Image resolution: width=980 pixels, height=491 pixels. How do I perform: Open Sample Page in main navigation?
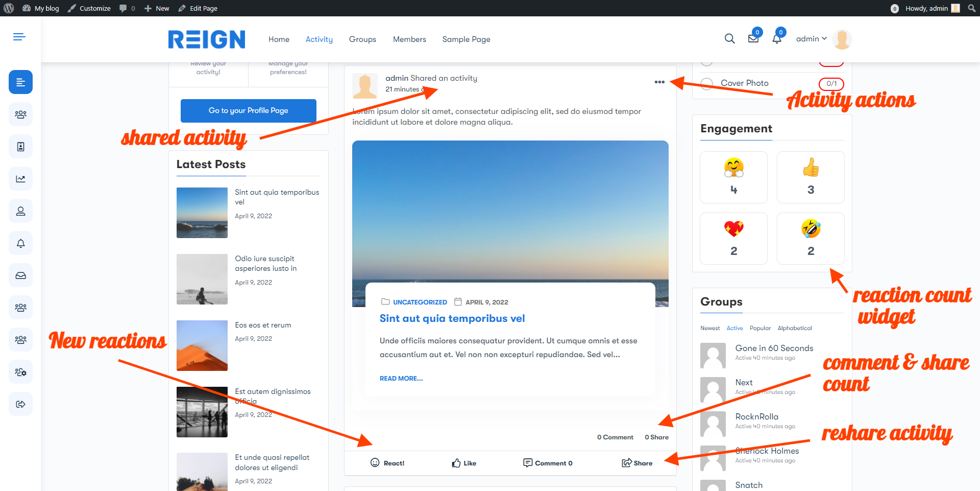[x=466, y=39]
